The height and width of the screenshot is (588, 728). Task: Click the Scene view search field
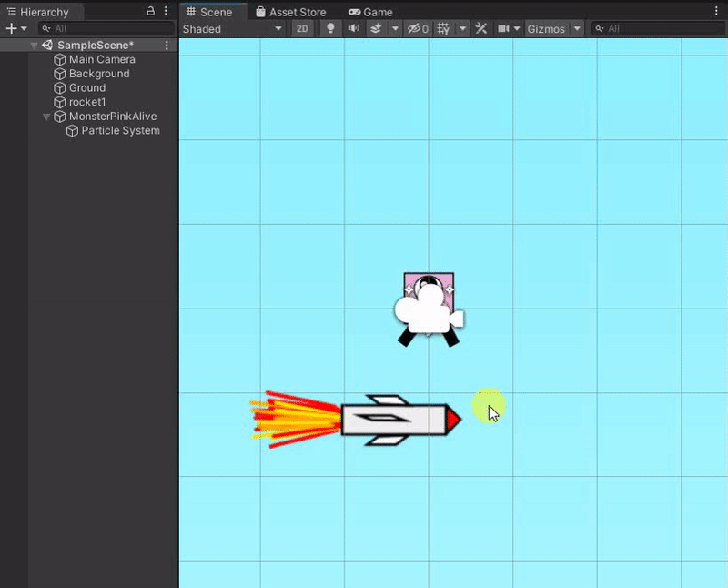click(x=660, y=29)
